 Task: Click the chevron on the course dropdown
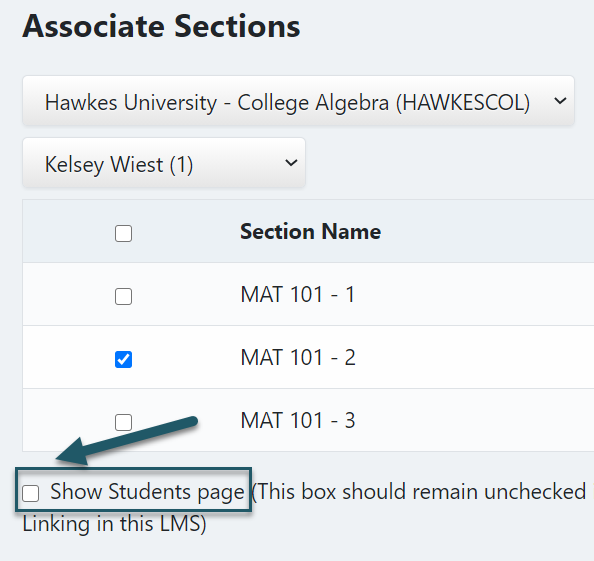(560, 101)
